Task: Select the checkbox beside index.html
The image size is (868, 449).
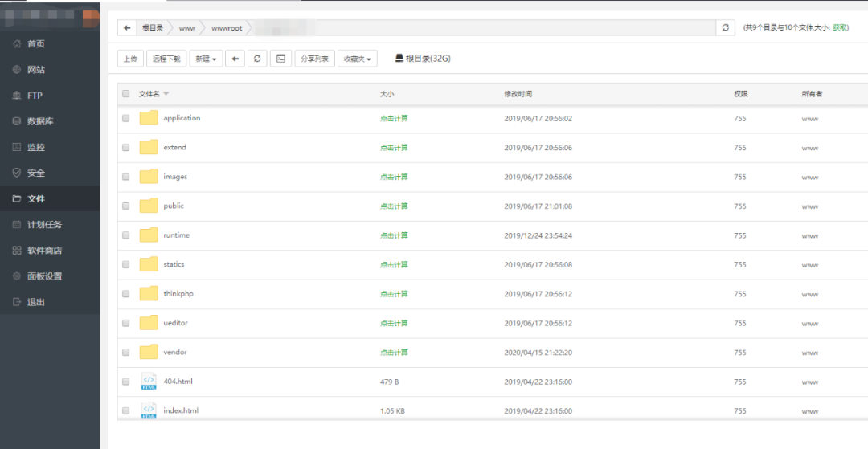Action: (125, 410)
